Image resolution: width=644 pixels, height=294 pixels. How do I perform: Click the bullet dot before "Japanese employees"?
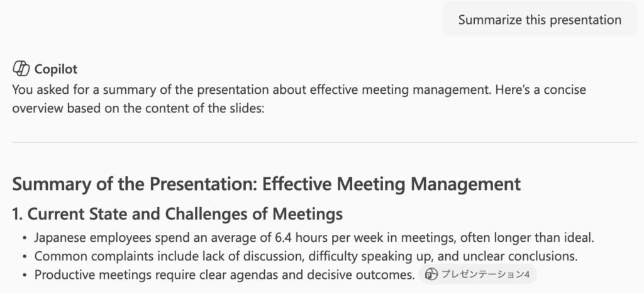click(24, 239)
